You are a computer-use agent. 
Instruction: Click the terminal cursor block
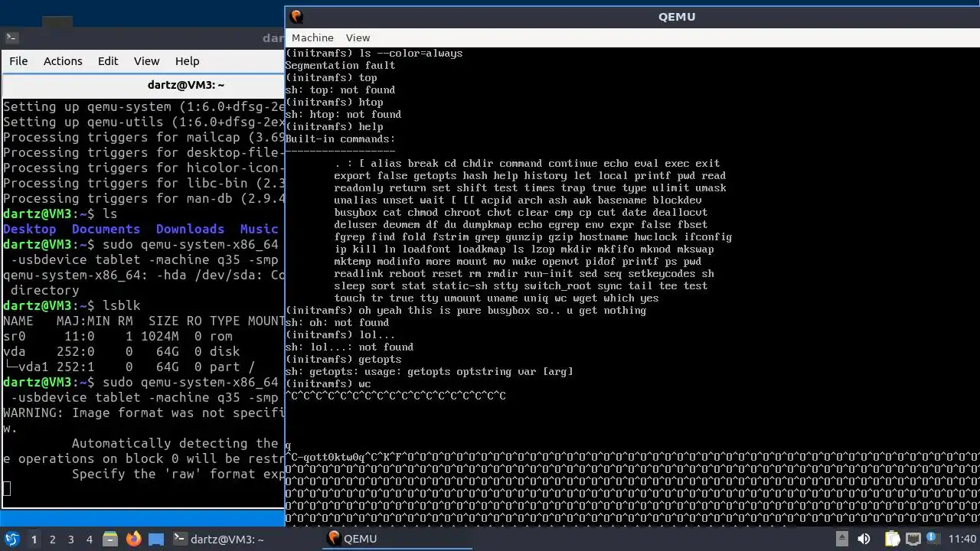click(x=7, y=488)
